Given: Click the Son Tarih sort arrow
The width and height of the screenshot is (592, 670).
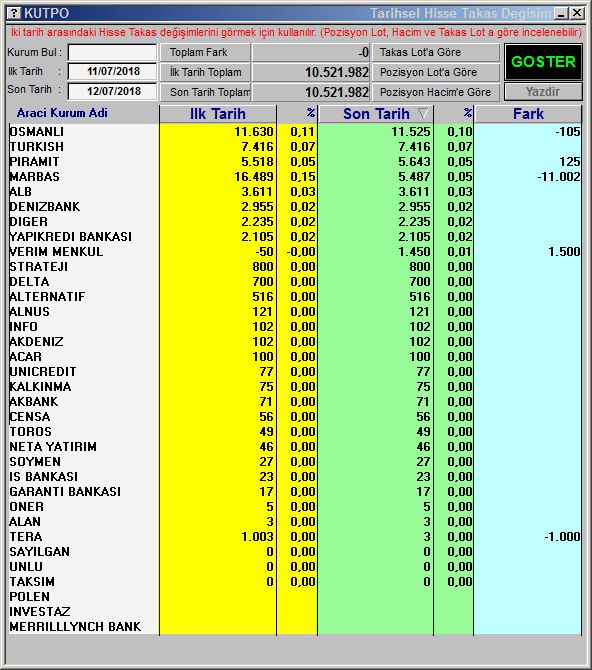Looking at the screenshot, I should (423, 114).
